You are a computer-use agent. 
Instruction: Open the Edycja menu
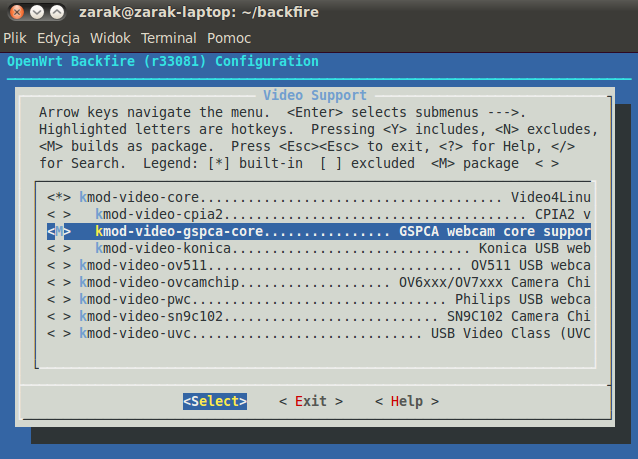click(58, 38)
